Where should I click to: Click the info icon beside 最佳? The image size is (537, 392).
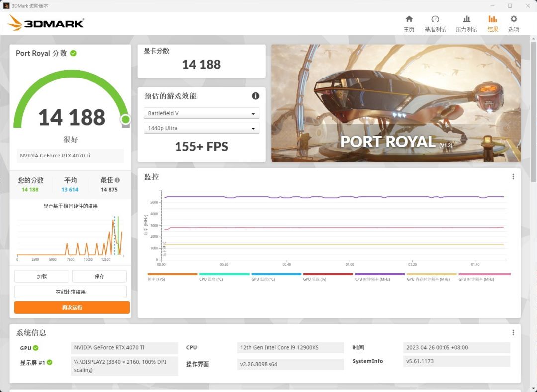pyautogui.click(x=117, y=180)
